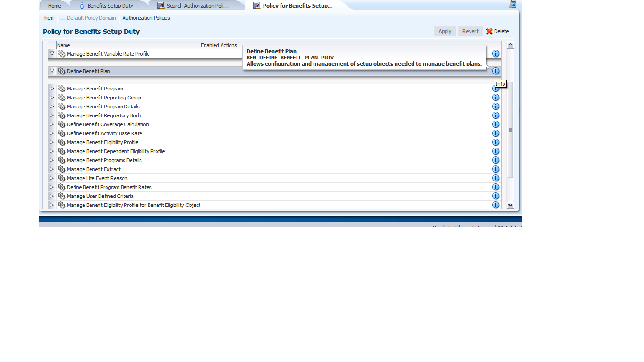
Task: Expand the Manage Benefit Regulatory Body entry
Action: (x=51, y=115)
